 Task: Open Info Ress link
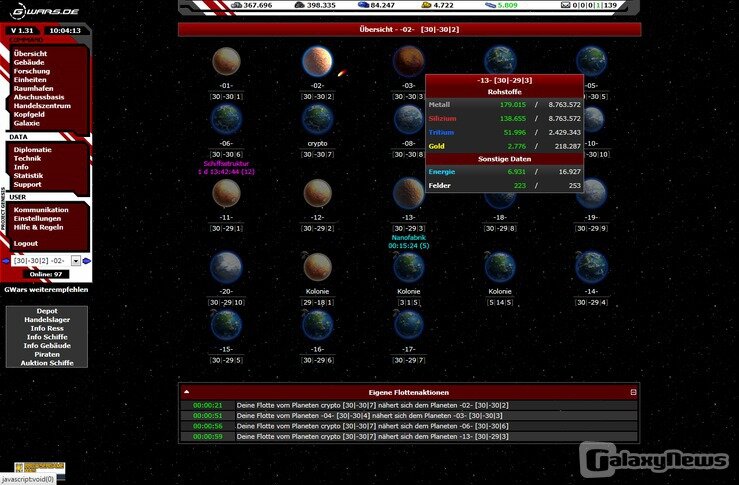47,329
